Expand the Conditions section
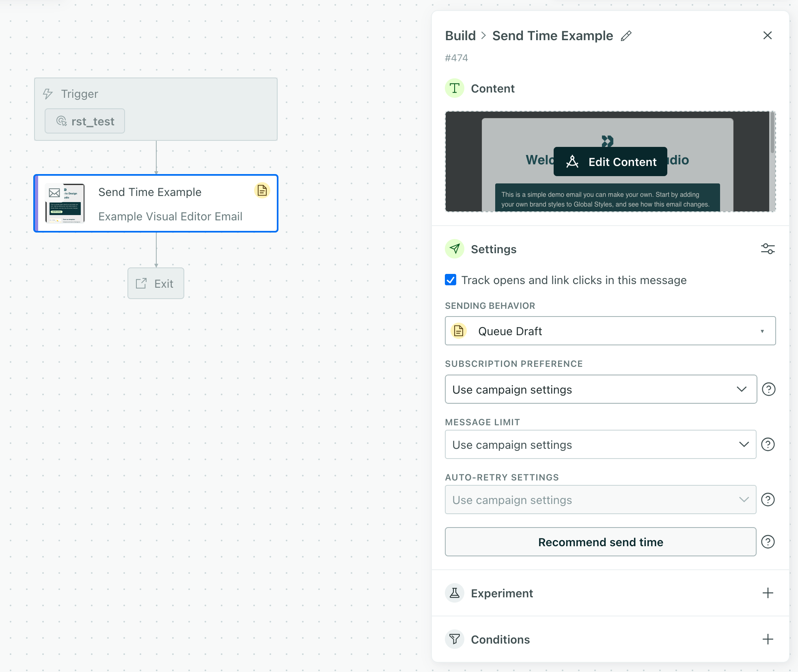Viewport: 798px width, 672px height. pyautogui.click(x=768, y=639)
